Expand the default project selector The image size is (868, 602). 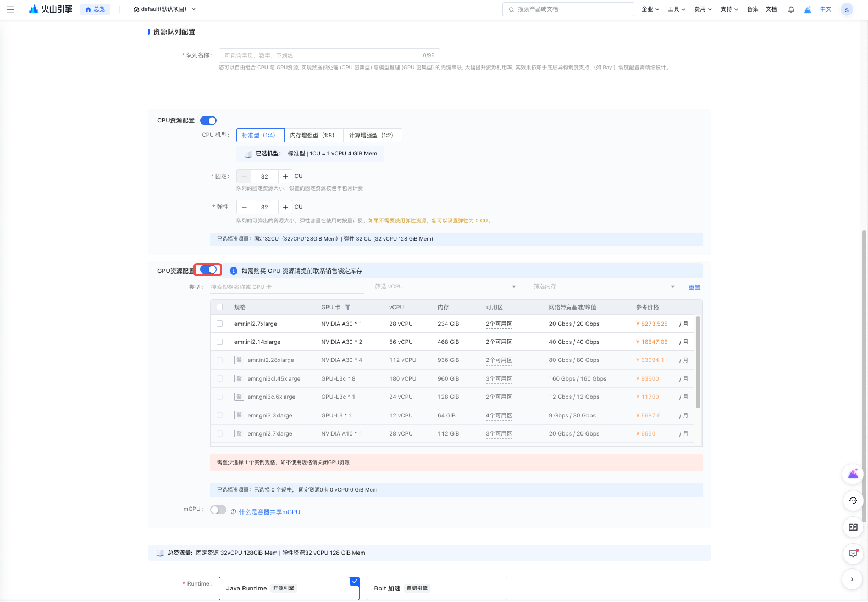[x=164, y=9]
